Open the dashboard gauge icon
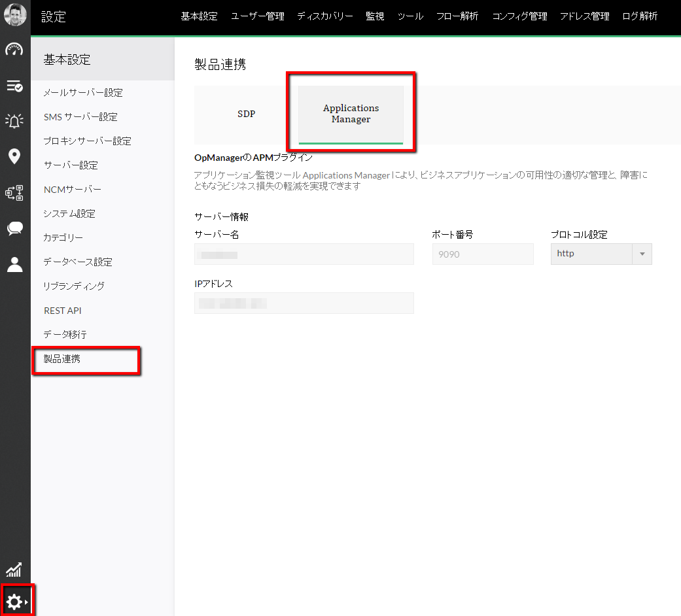Image resolution: width=681 pixels, height=616 pixels. [14, 50]
